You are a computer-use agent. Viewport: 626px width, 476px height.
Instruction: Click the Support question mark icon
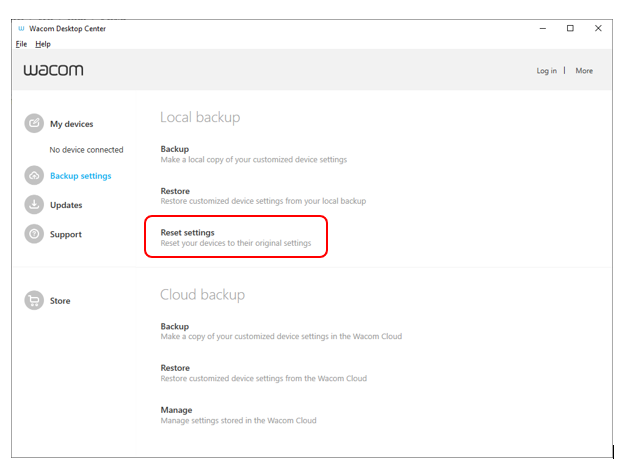click(34, 234)
